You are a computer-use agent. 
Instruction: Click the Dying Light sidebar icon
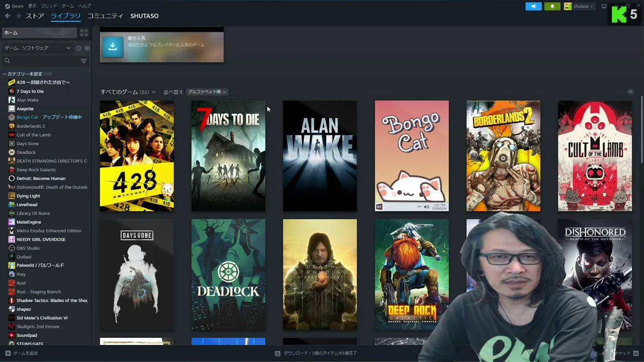pyautogui.click(x=12, y=196)
